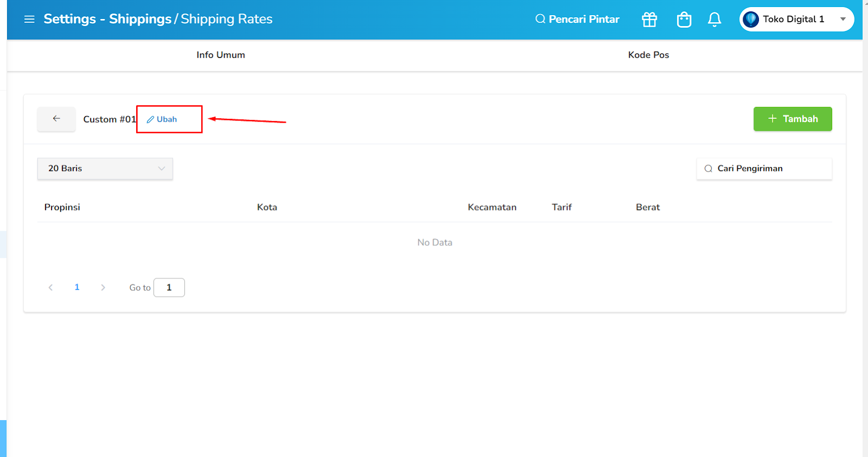The height and width of the screenshot is (457, 868).
Task: Click the Berat column header
Action: pos(648,207)
